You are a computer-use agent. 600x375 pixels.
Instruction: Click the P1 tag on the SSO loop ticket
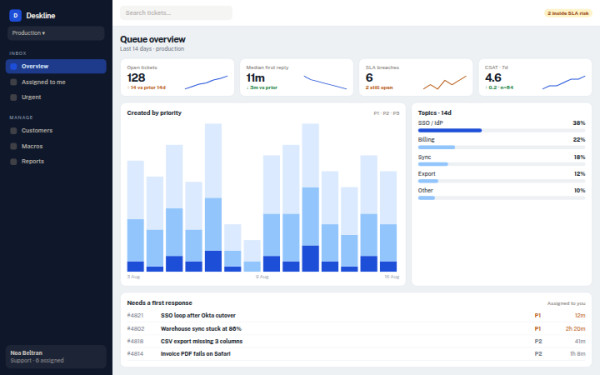[x=538, y=316]
